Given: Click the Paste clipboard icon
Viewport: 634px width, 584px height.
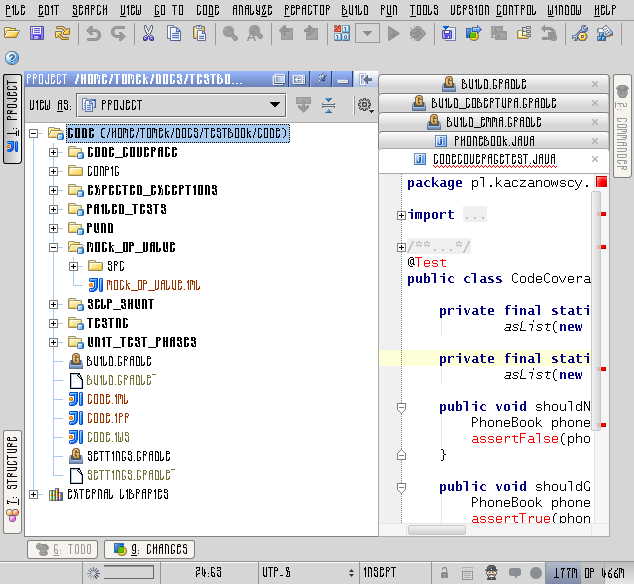Looking at the screenshot, I should [x=199, y=34].
